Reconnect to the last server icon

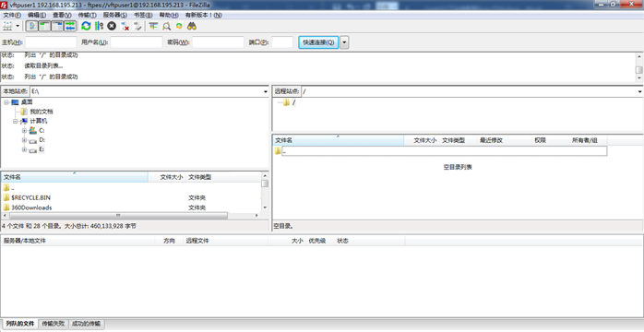pos(137,26)
